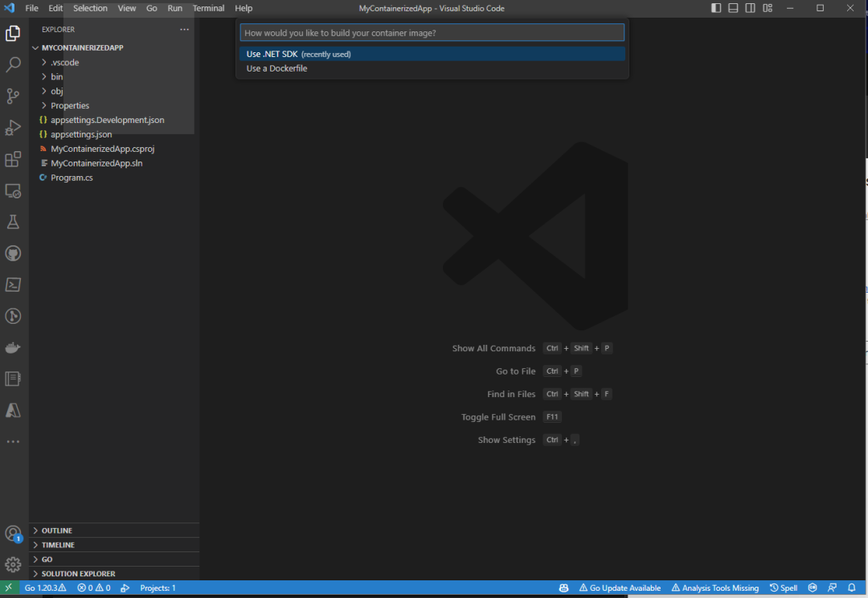Open Customize Layout icon in title bar
Viewport: 868px width, 598px height.
click(768, 8)
